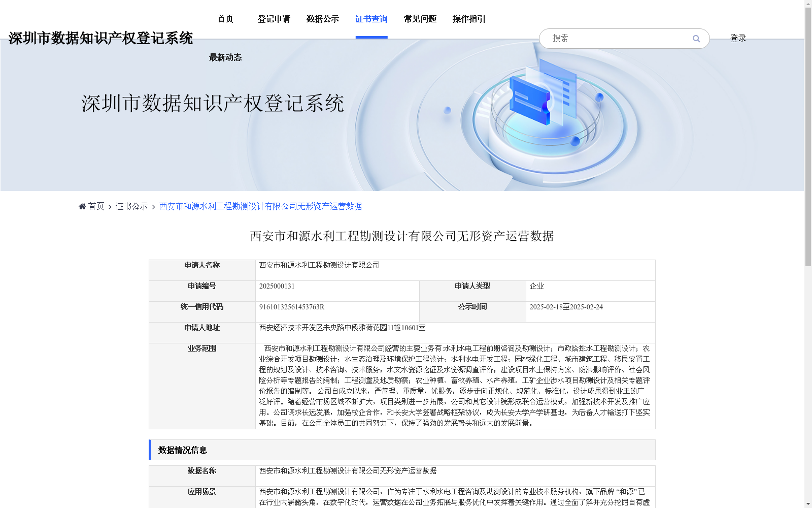Click publicity period 2025-02-18至2025-02-24

566,307
